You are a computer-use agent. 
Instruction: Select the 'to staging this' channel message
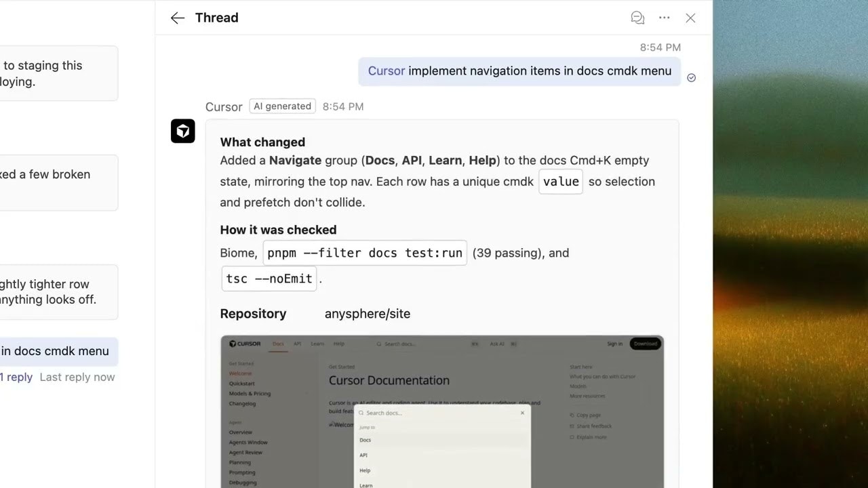[59, 73]
